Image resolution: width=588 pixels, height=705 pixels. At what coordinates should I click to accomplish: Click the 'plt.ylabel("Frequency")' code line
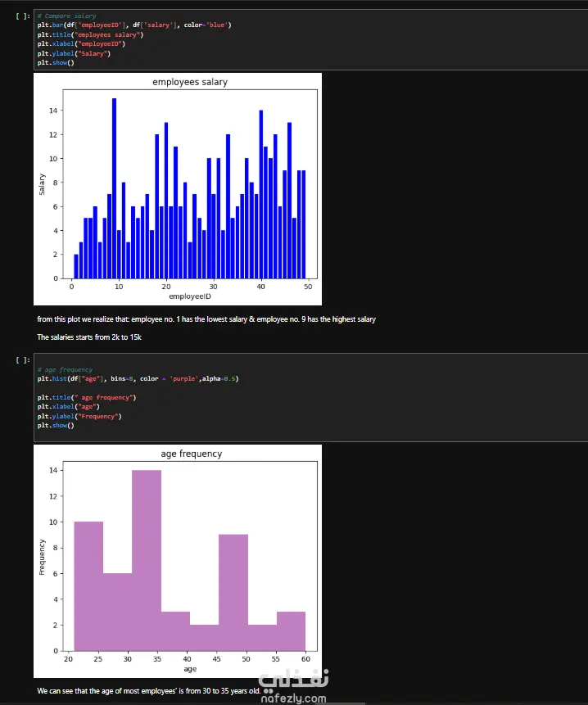79,416
